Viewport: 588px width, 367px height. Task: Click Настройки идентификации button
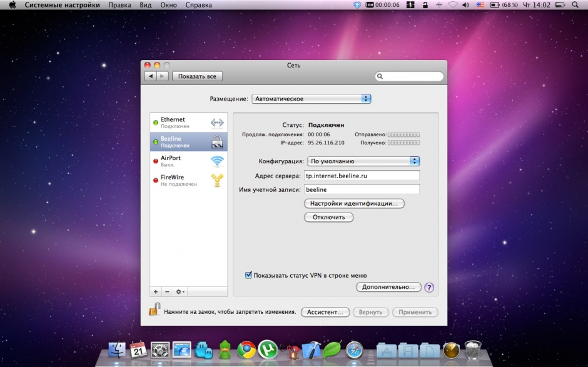[354, 204]
